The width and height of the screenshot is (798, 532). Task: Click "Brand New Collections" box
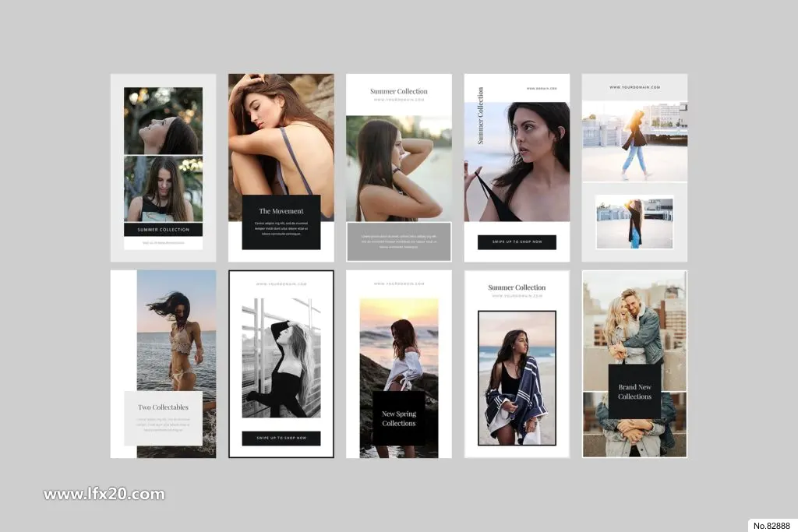click(634, 392)
